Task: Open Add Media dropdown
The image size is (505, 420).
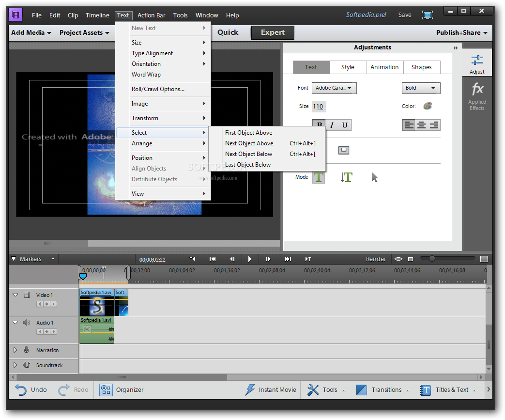Action: click(31, 33)
